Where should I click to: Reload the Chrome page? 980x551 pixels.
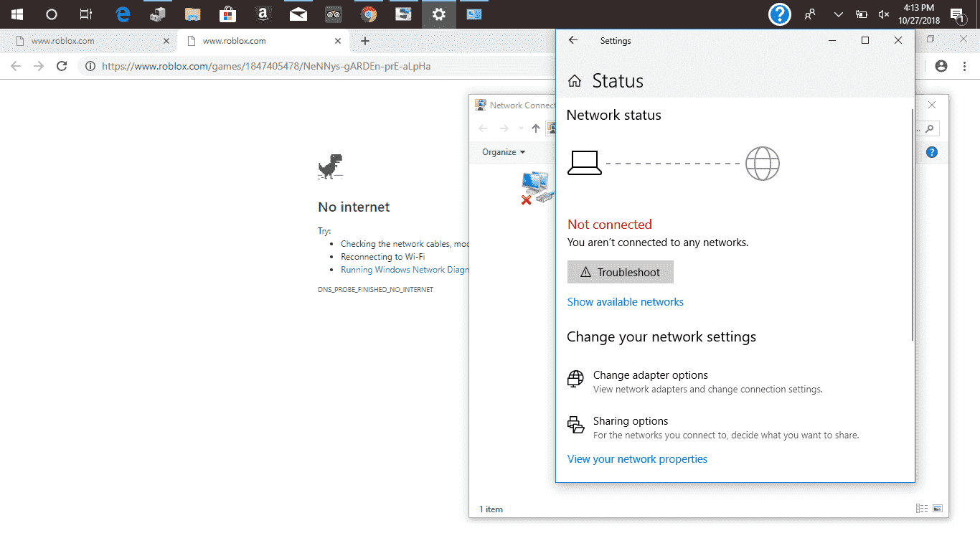coord(62,66)
